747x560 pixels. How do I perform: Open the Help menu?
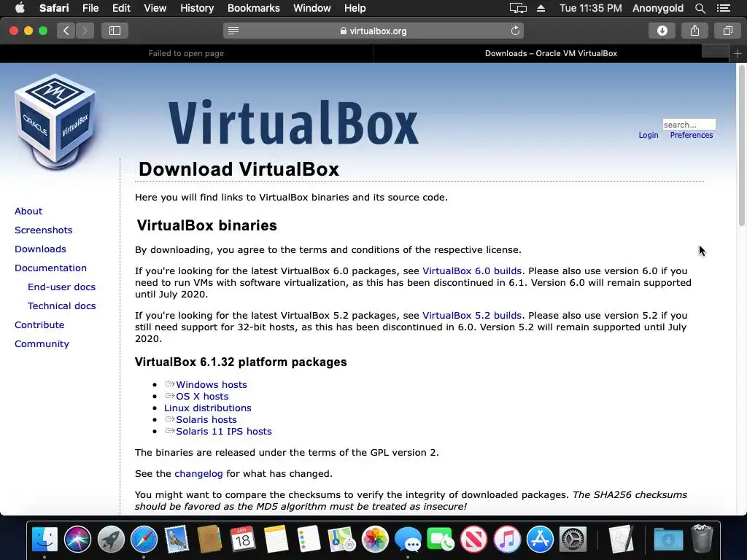tap(355, 8)
